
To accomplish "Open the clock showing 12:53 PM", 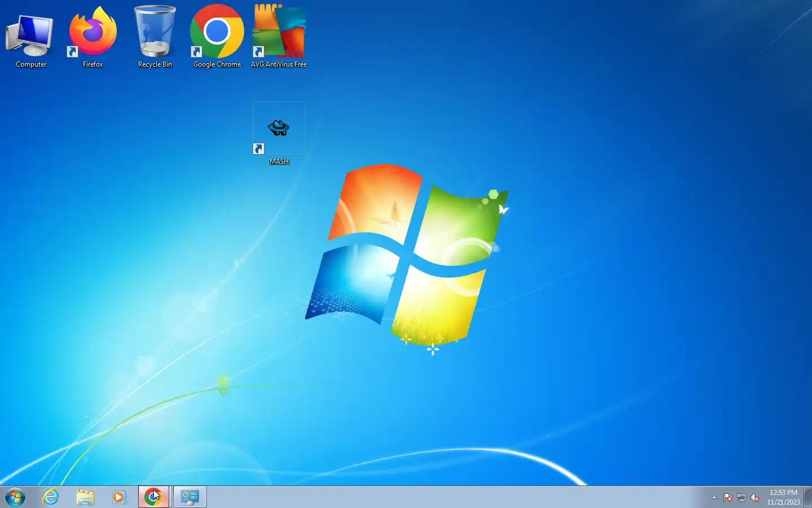I will pos(783,497).
